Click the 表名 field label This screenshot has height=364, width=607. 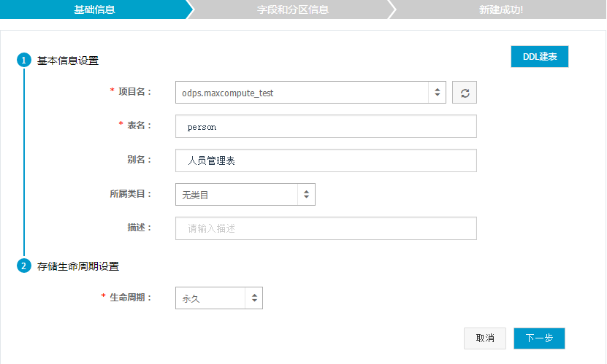[x=139, y=125]
